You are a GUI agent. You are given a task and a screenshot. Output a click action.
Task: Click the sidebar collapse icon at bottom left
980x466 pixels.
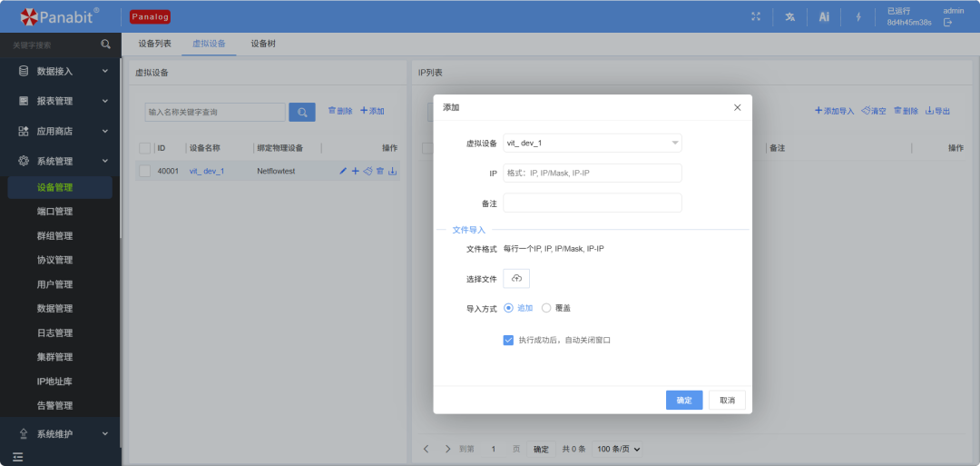[17, 458]
